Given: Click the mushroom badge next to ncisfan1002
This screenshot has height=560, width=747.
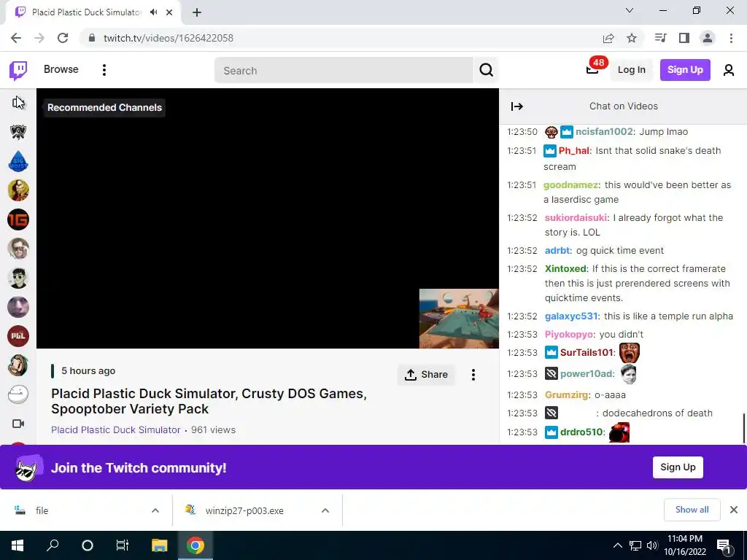Looking at the screenshot, I should point(551,132).
